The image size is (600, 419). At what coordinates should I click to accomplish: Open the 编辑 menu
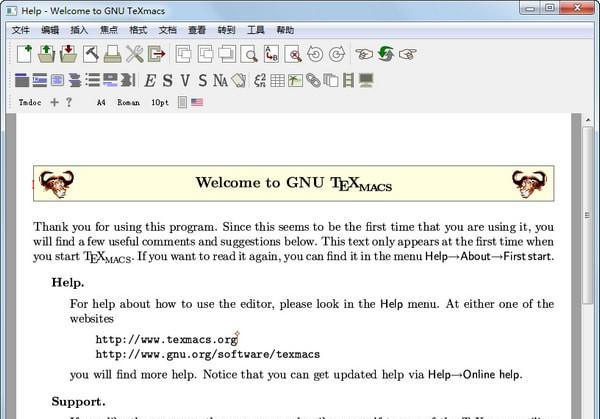point(50,30)
